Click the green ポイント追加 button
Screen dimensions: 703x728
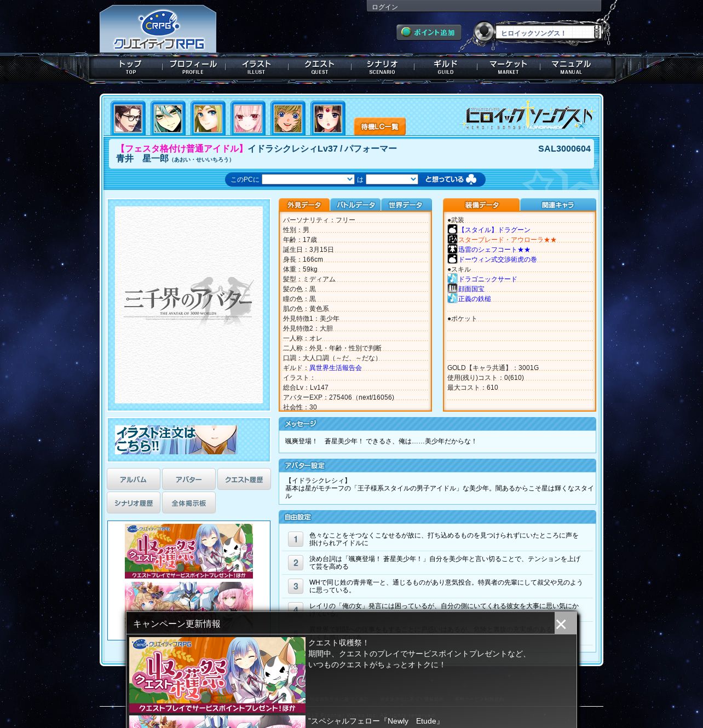[x=429, y=32]
